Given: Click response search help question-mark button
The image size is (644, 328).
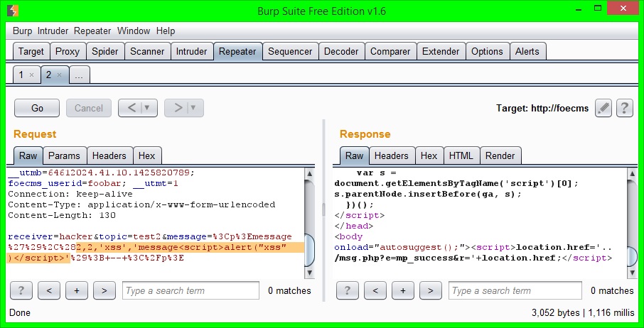Looking at the screenshot, I should [x=347, y=290].
